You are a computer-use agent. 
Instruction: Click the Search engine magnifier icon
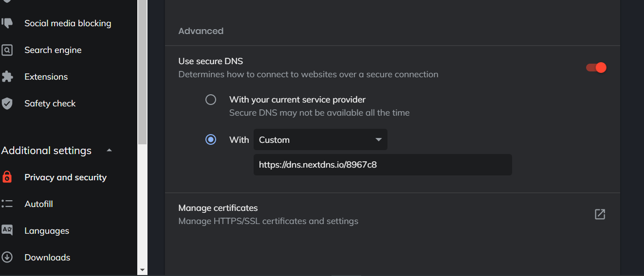click(x=7, y=50)
